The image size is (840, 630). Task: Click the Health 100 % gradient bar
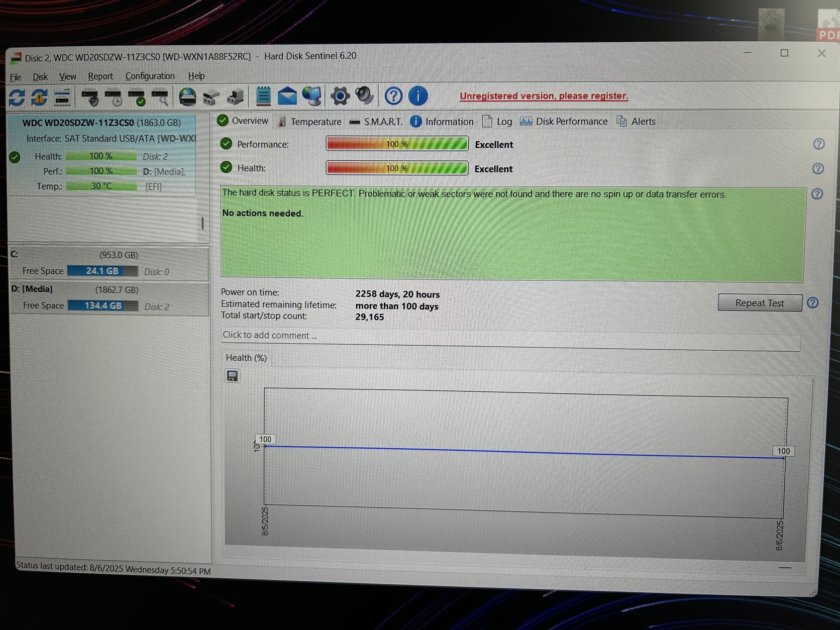[x=397, y=168]
